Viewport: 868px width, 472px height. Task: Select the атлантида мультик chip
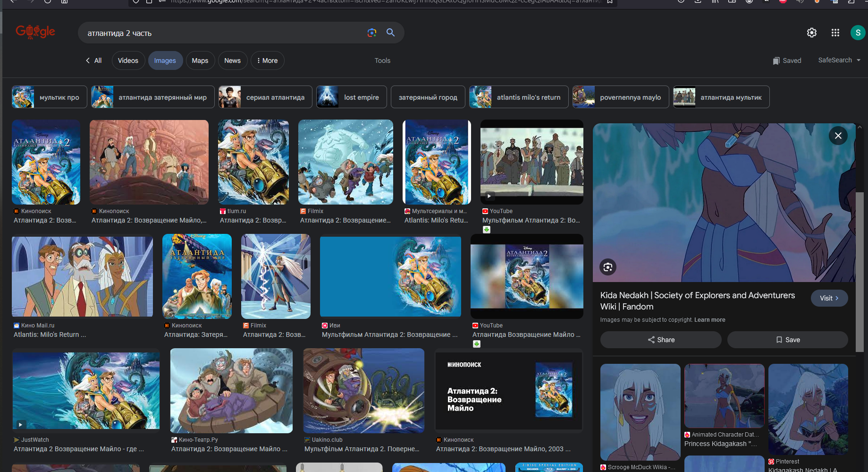point(721,97)
